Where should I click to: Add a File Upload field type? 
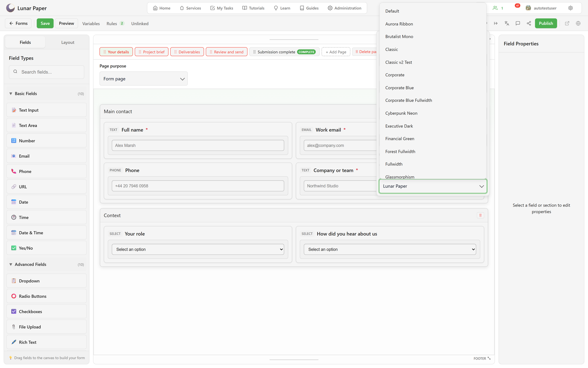[47, 327]
